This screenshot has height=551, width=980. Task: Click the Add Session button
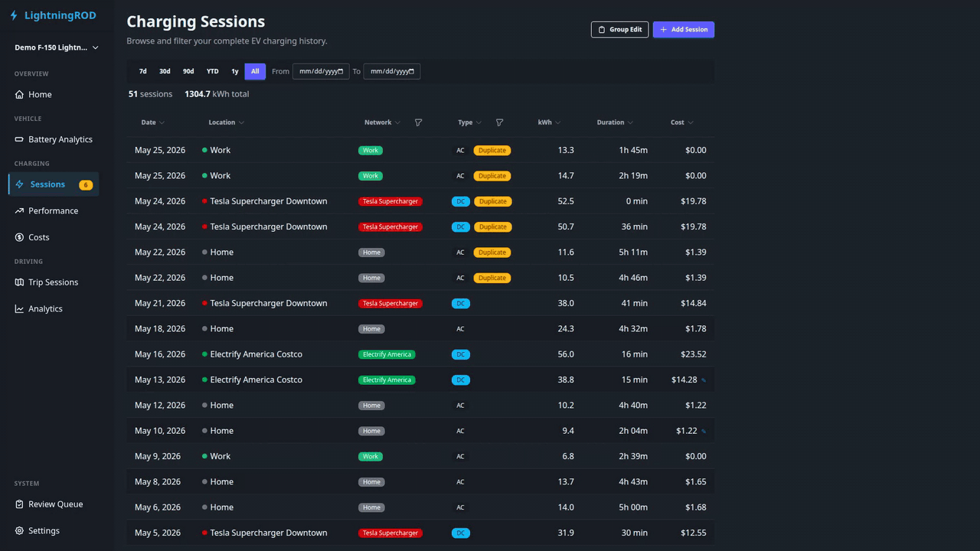coord(684,30)
